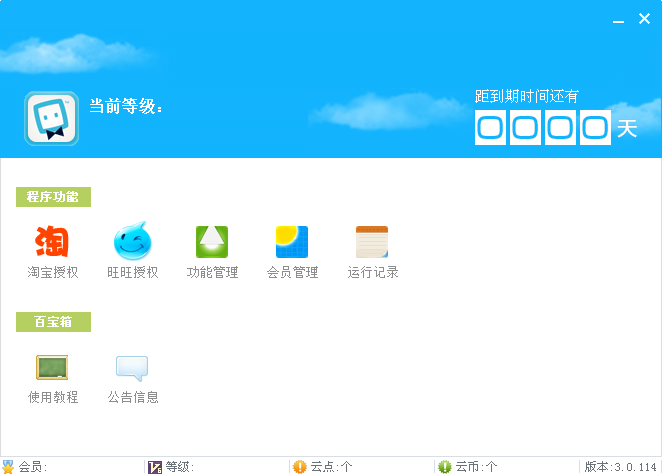Viewport: 662px width, 476px height.
Task: Minimize the window
Action: click(619, 19)
